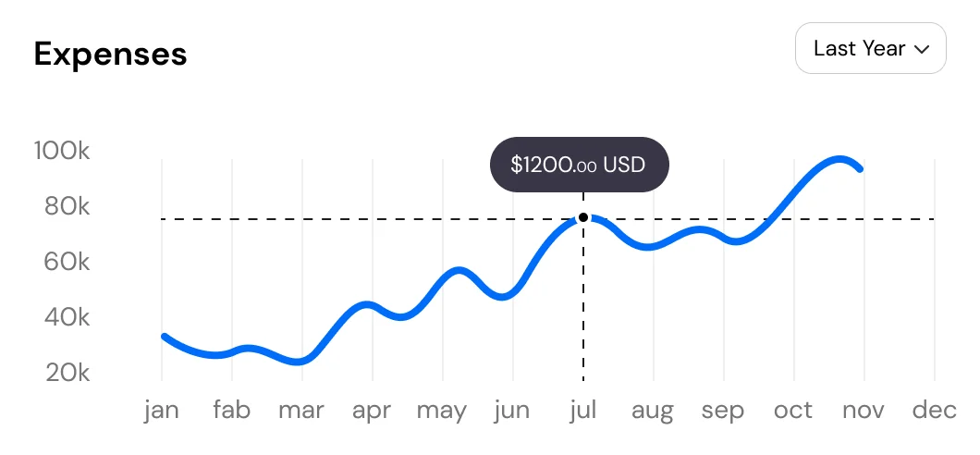Image resolution: width=980 pixels, height=455 pixels.
Task: Select the jul month label
Action: tap(582, 410)
